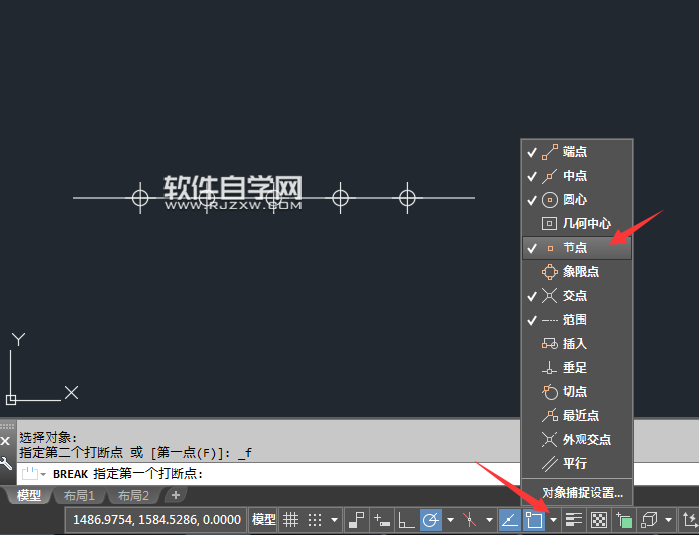Open the 3D object snap dropdown arrow

click(x=668, y=520)
